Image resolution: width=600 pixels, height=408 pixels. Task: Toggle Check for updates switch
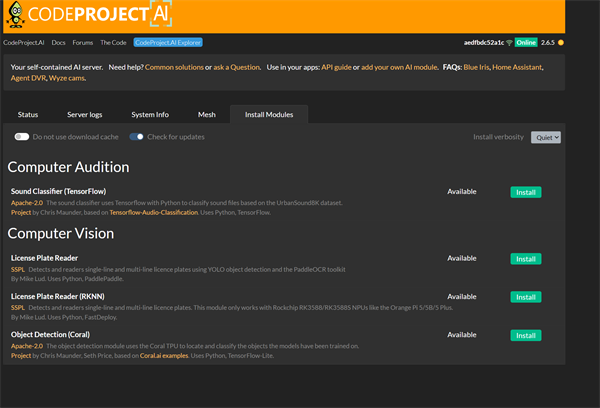click(136, 137)
